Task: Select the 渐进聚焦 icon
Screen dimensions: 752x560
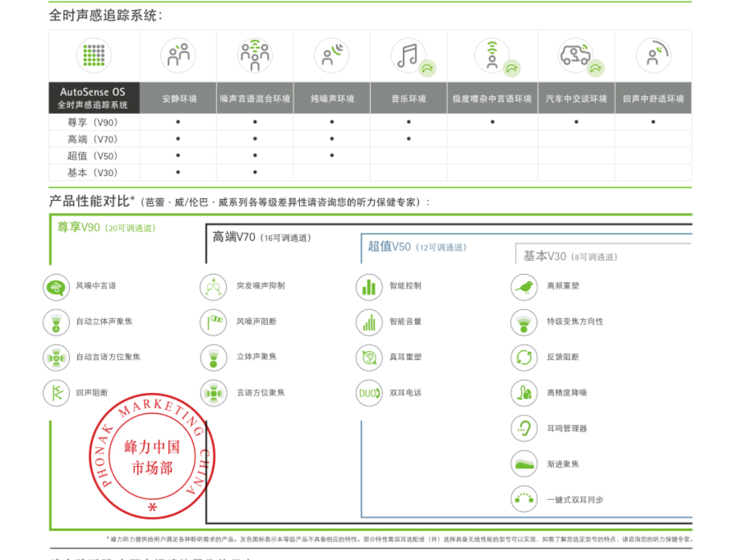Action: [x=524, y=463]
